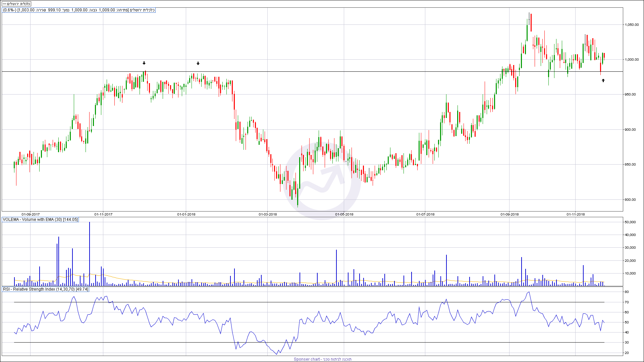Click the Sponser watermark logo in chart center

[322, 181]
